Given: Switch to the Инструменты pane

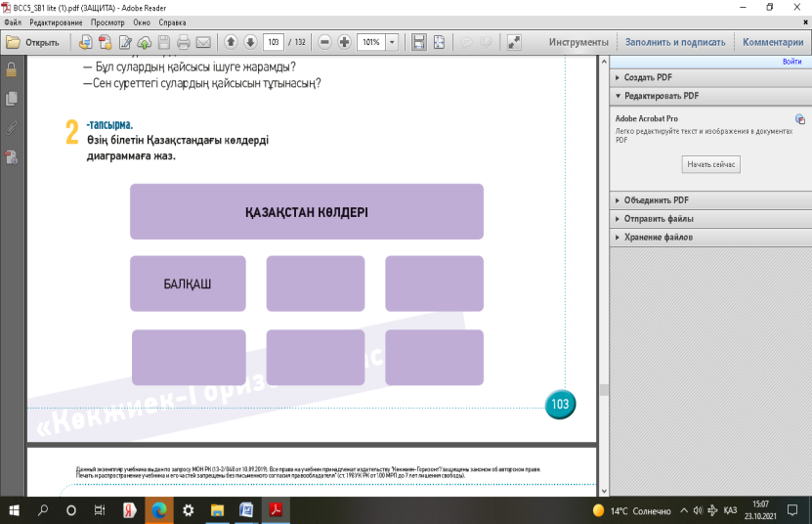Looking at the screenshot, I should click(578, 42).
